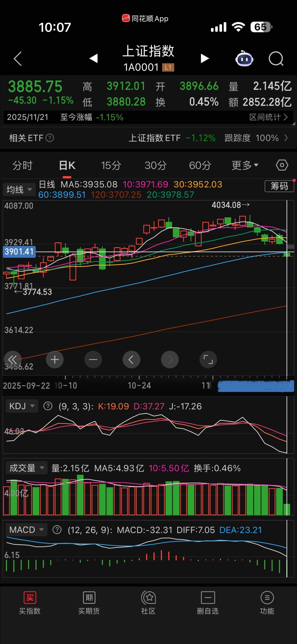
Task: Open 同花顺 App return link
Action: click(x=145, y=19)
